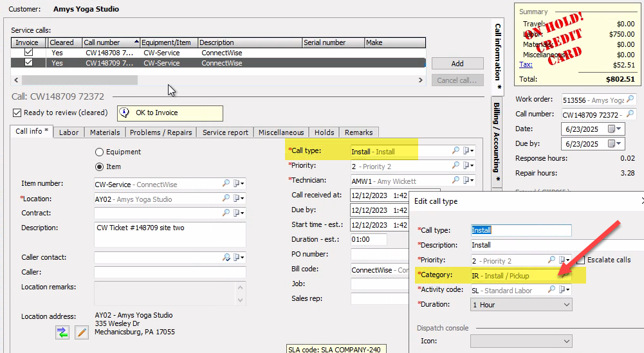
Task: Click the OK to Invoice button
Action: (x=170, y=113)
